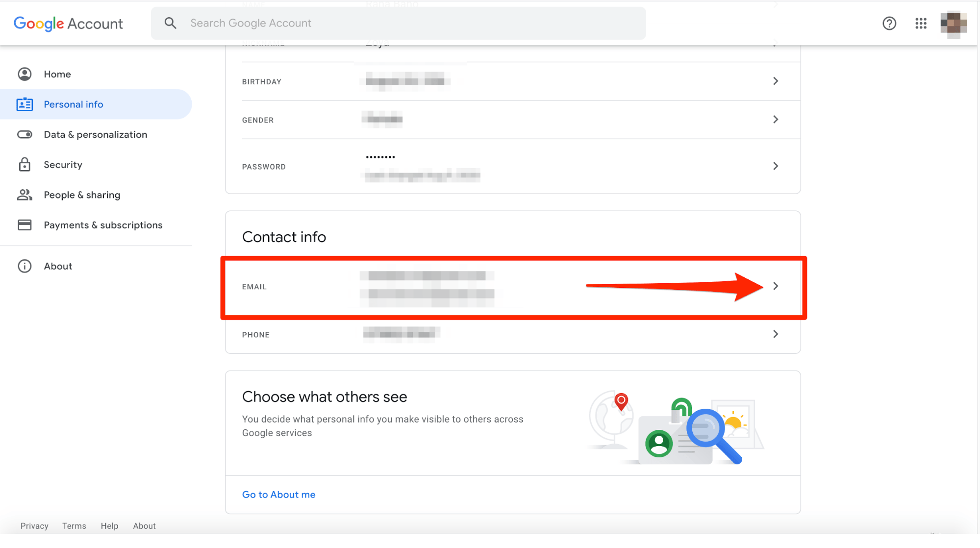The image size is (980, 548).
Task: Click the About sidebar icon
Action: [24, 266]
